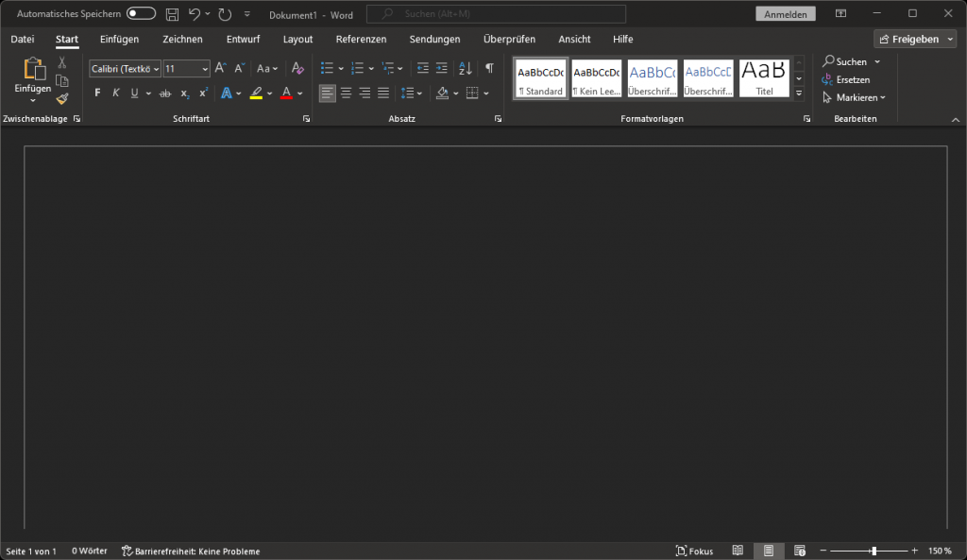Center the text alignment
The image size is (967, 560).
coord(346,93)
